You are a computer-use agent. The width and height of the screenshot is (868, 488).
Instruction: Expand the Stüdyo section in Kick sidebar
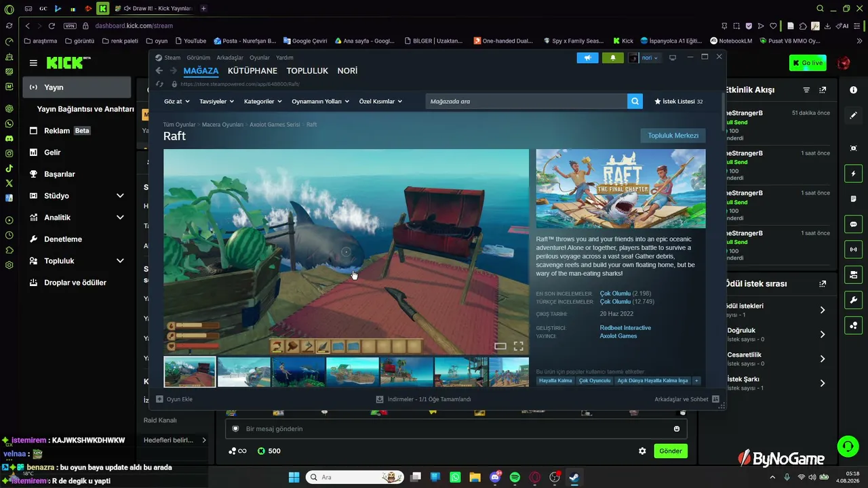coord(120,196)
